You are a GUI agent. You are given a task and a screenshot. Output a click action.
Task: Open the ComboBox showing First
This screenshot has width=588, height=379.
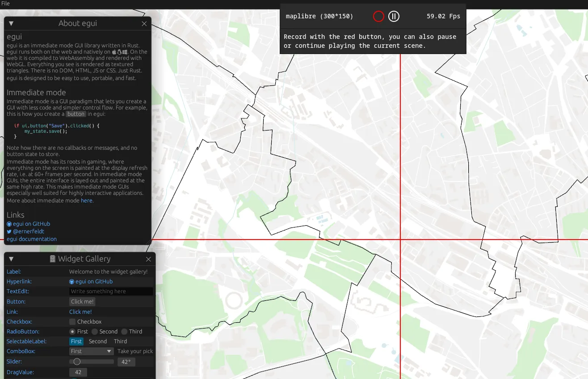click(91, 351)
